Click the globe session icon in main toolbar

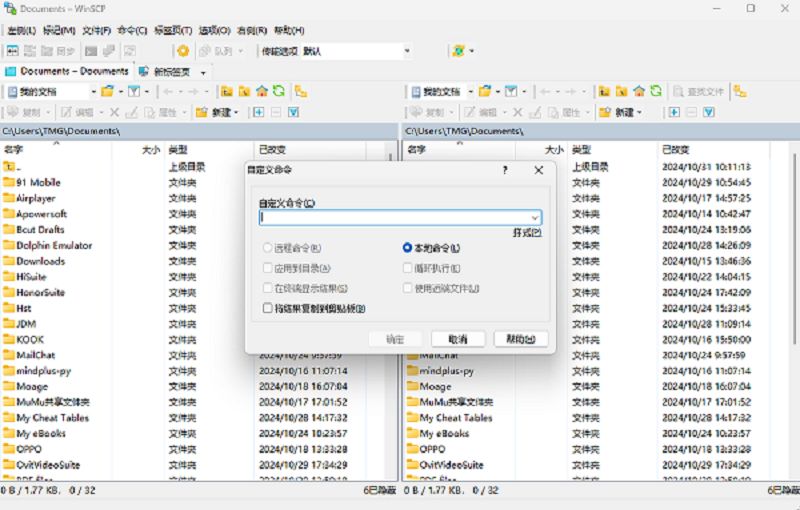pos(458,50)
